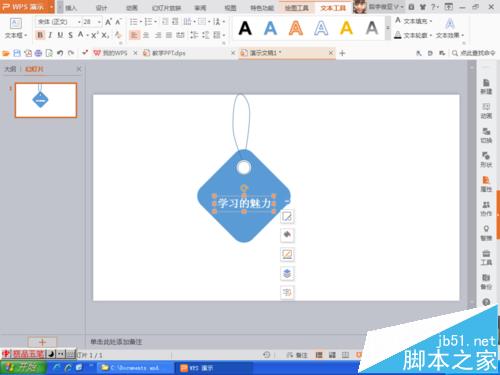
Task: Choose gray shadow text preset style
Action: click(x=372, y=28)
